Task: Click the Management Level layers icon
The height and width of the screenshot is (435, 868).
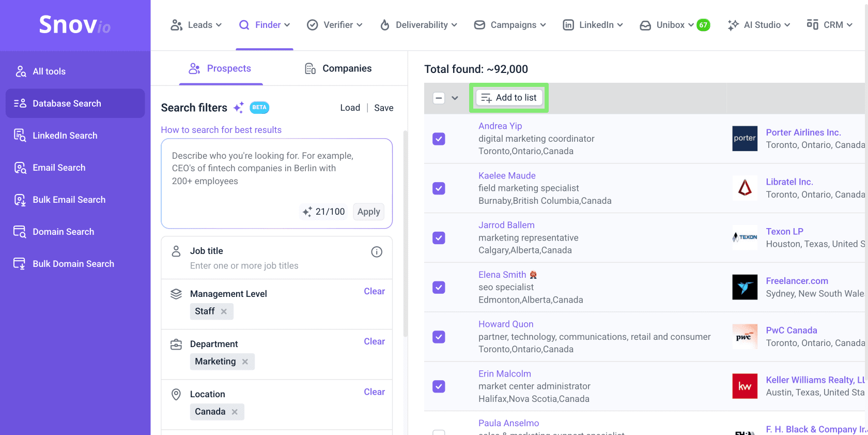Action: tap(176, 294)
